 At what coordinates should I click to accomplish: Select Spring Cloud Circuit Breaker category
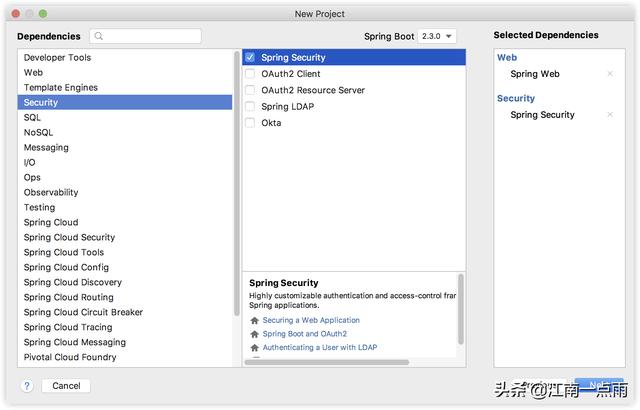click(125, 312)
